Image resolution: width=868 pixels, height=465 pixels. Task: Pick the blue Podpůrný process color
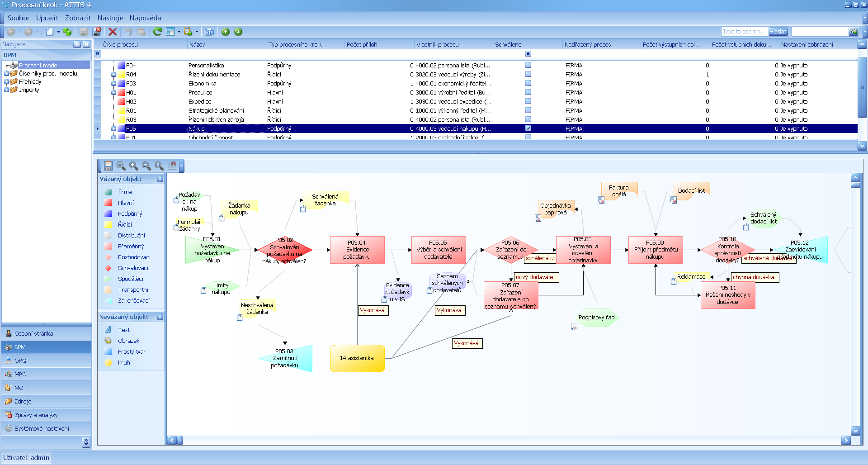click(x=108, y=214)
